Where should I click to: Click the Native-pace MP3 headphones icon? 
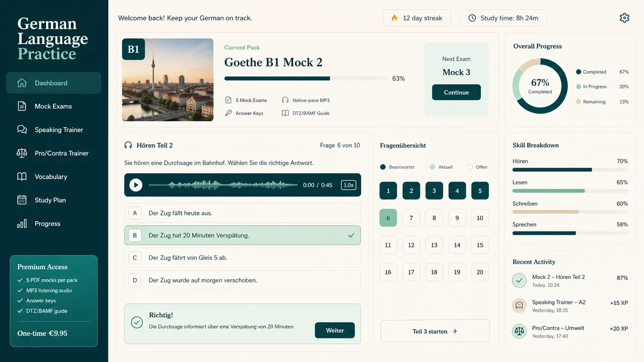(285, 100)
